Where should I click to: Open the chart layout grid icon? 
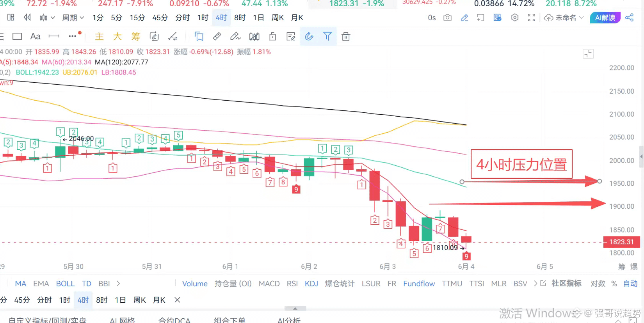click(11, 18)
